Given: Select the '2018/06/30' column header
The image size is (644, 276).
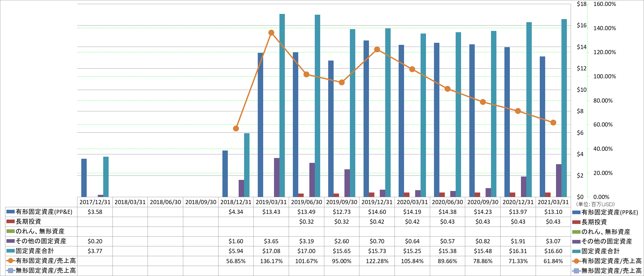Looking at the screenshot, I should (x=165, y=202).
